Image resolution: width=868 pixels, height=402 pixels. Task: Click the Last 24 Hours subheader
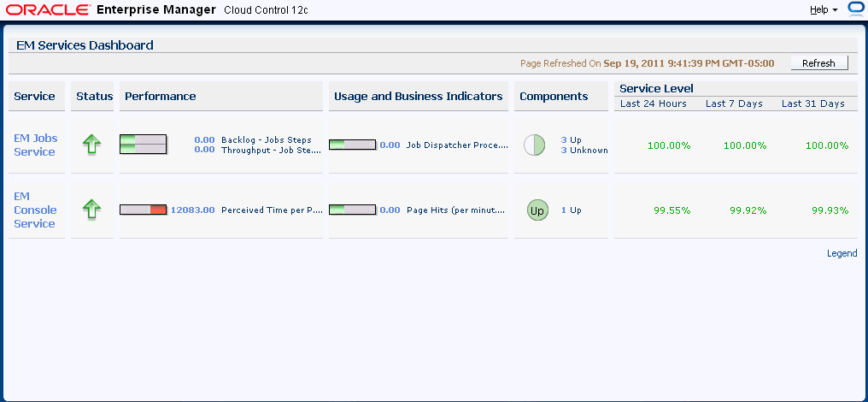click(654, 103)
